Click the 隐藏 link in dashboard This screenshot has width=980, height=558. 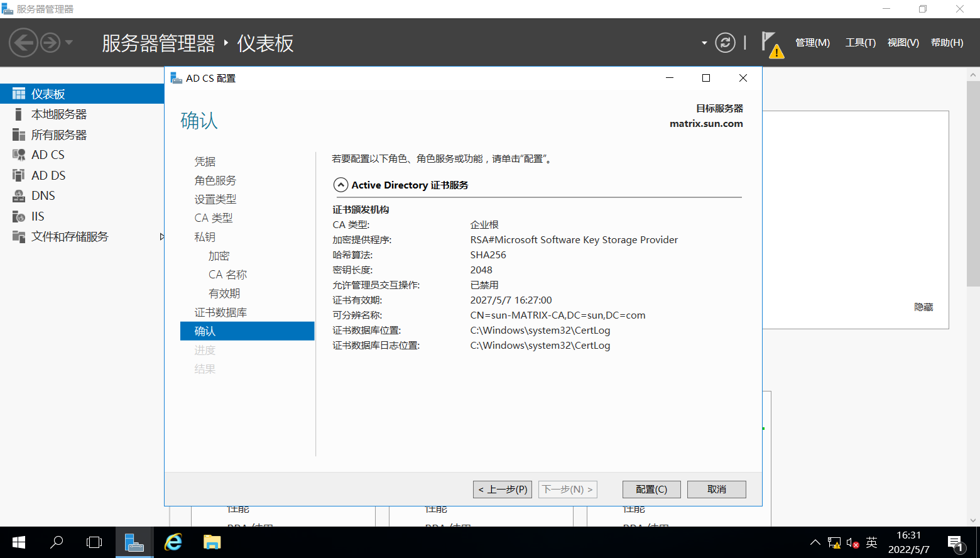click(923, 307)
